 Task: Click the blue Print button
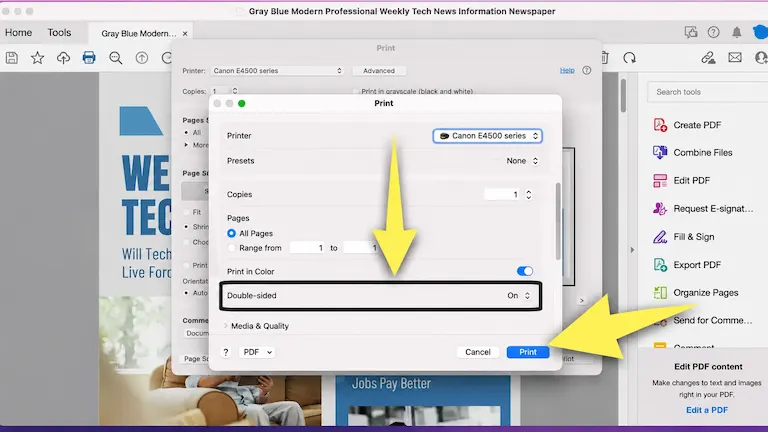(528, 352)
